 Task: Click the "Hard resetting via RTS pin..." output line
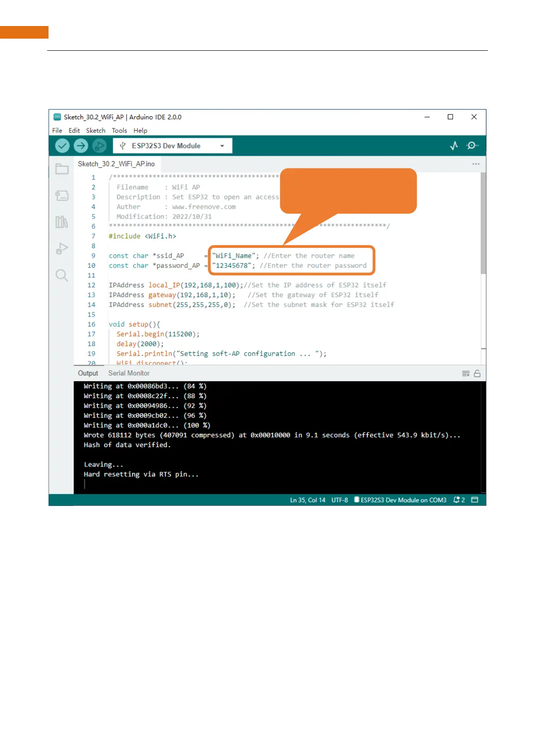tap(141, 474)
